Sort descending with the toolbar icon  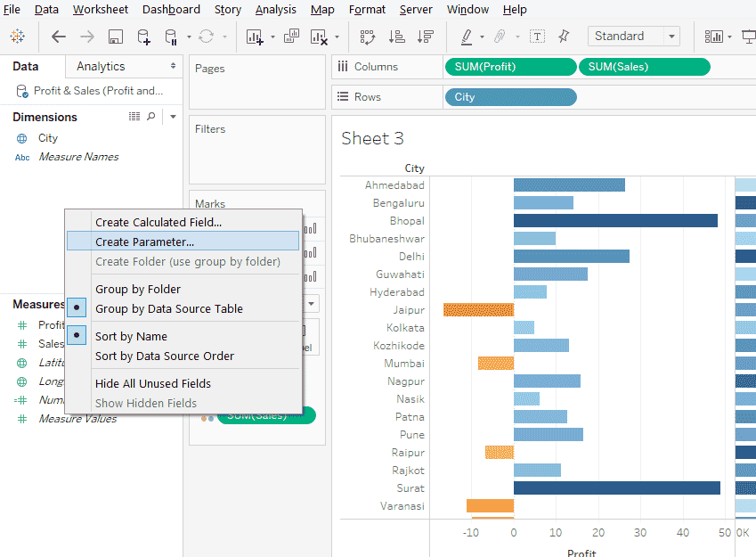click(426, 36)
